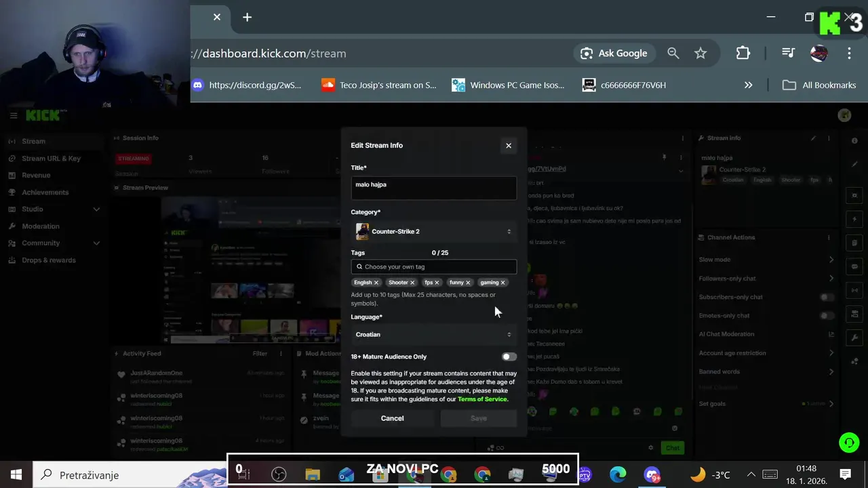Screen dimensions: 868x488
Task: Open Chrome media controls icon
Action: [x=788, y=54]
